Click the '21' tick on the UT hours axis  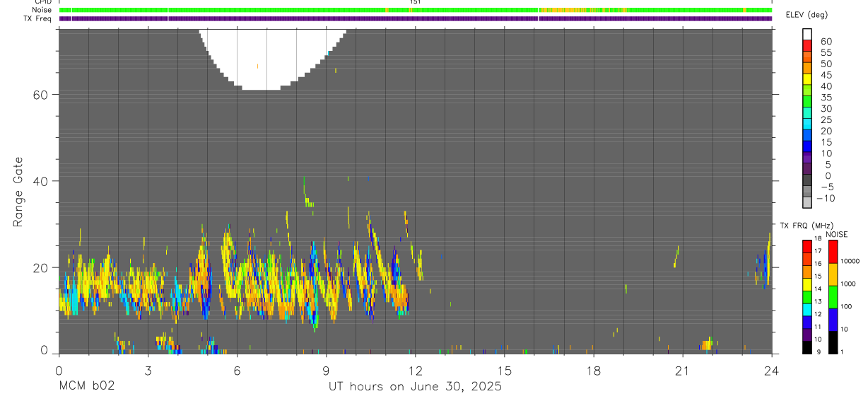pos(682,370)
